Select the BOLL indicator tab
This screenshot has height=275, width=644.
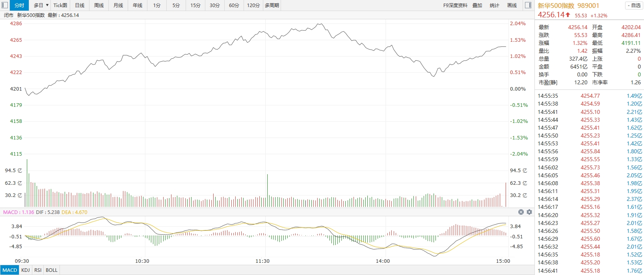click(52, 270)
